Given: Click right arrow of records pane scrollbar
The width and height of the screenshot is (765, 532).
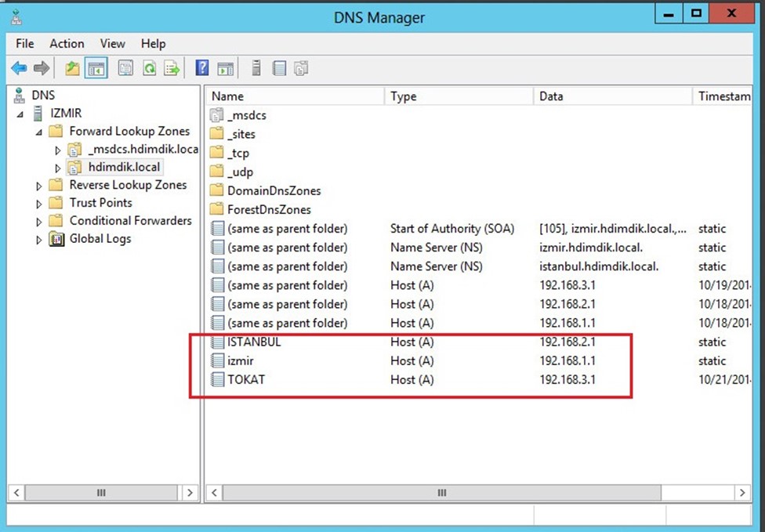Looking at the screenshot, I should (742, 493).
